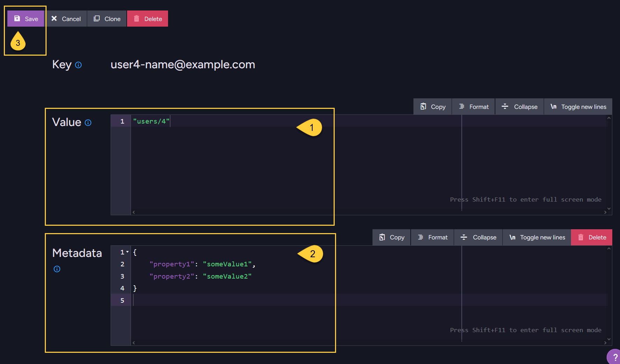Cancel editing the key
620x364 pixels.
66,19
